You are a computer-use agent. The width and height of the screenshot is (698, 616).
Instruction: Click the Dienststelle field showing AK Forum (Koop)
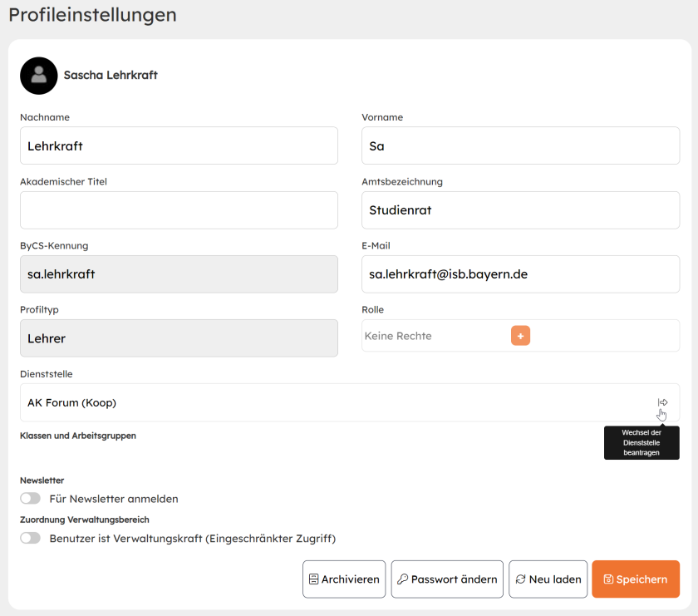click(332, 402)
